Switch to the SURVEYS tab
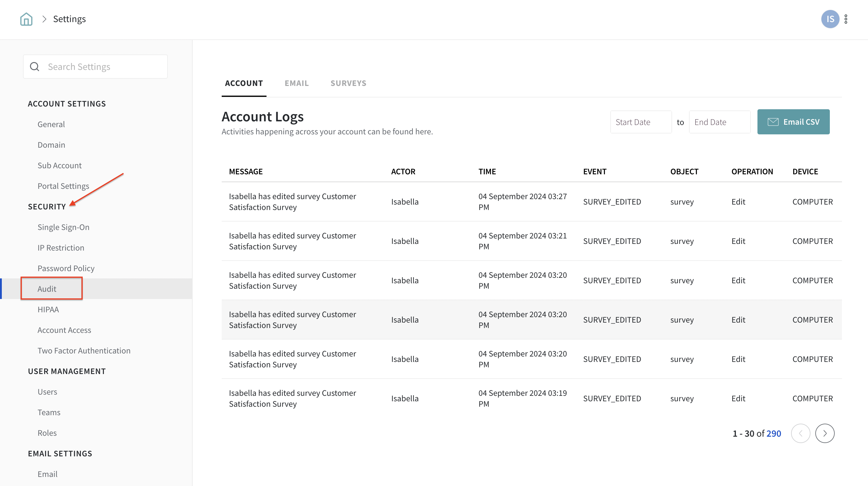868x486 pixels. pos(348,83)
